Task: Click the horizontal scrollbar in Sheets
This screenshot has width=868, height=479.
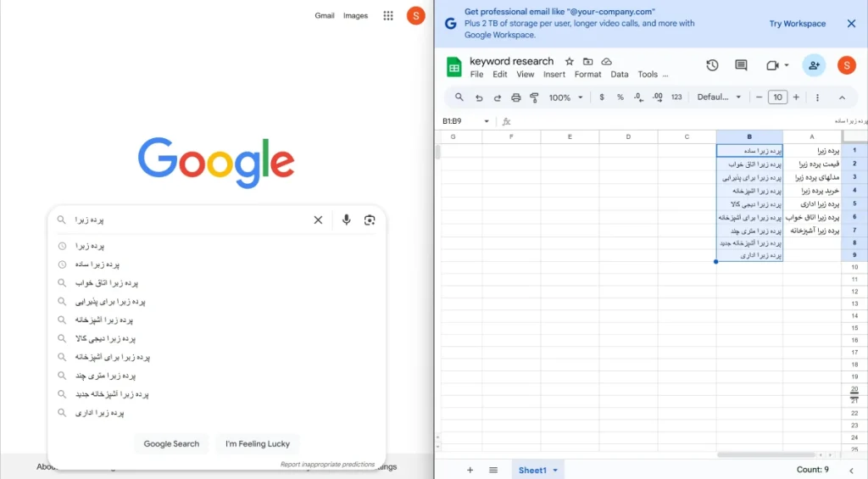Action: coord(766,454)
